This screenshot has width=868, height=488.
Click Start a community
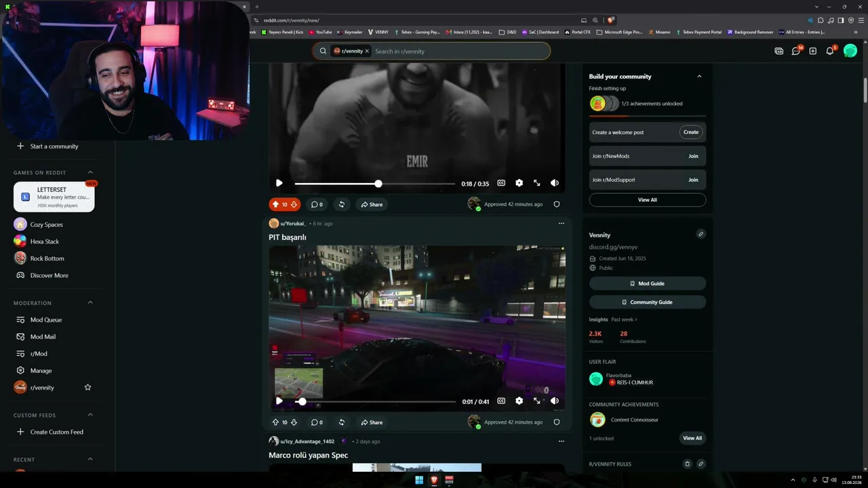tap(54, 146)
